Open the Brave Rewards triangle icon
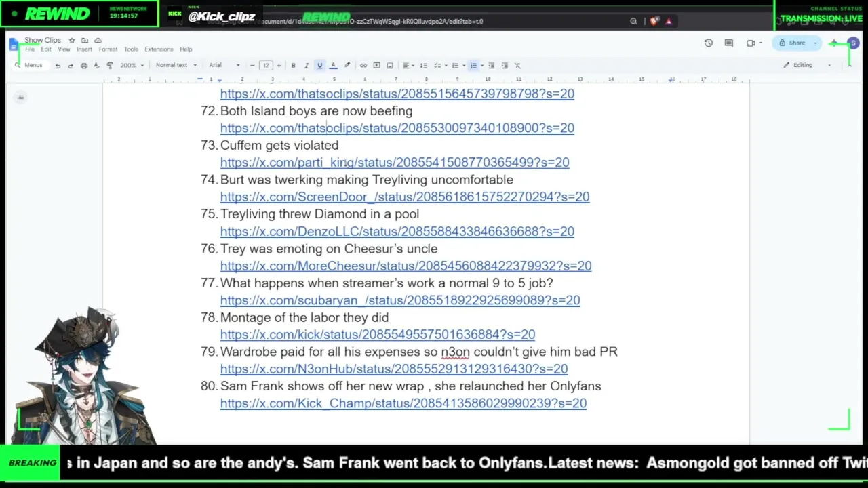 click(669, 22)
